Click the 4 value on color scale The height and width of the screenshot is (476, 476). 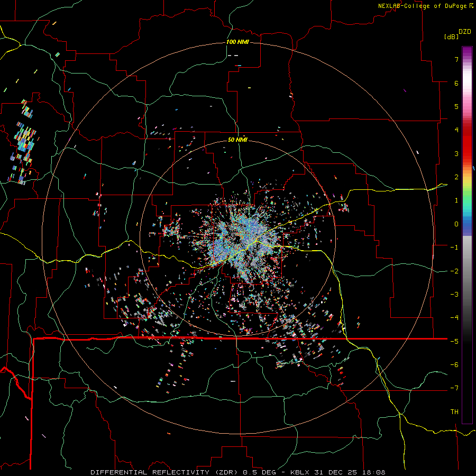coord(456,130)
